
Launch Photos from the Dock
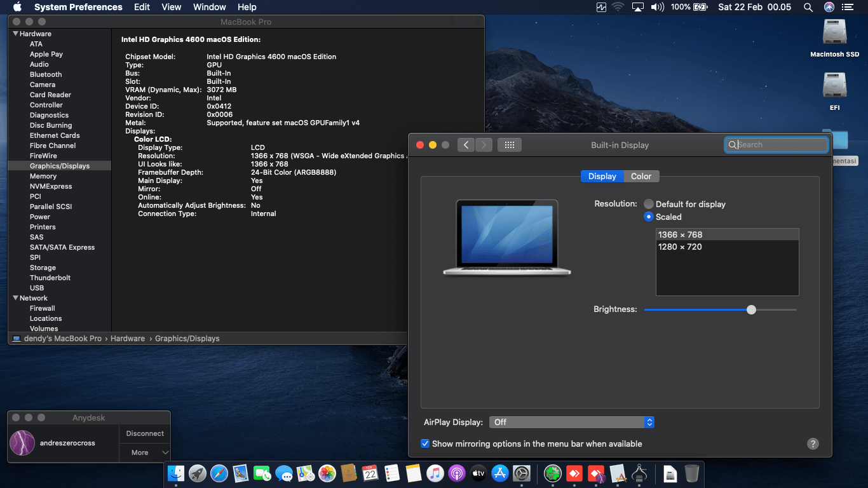click(x=327, y=473)
